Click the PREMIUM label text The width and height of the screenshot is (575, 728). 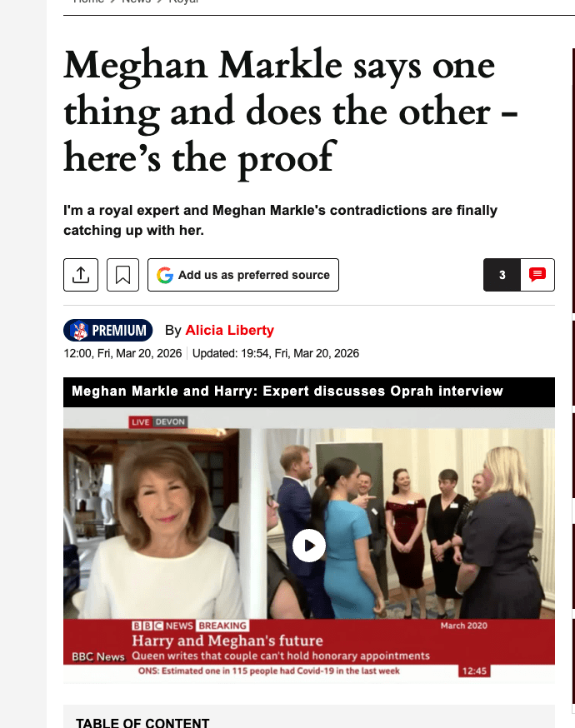point(119,331)
